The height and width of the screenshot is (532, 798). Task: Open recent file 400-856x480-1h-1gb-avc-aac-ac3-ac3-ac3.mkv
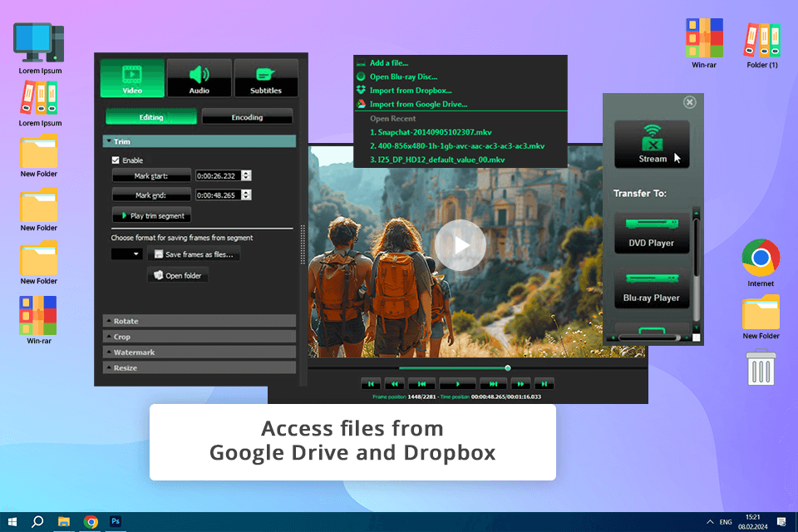457,145
